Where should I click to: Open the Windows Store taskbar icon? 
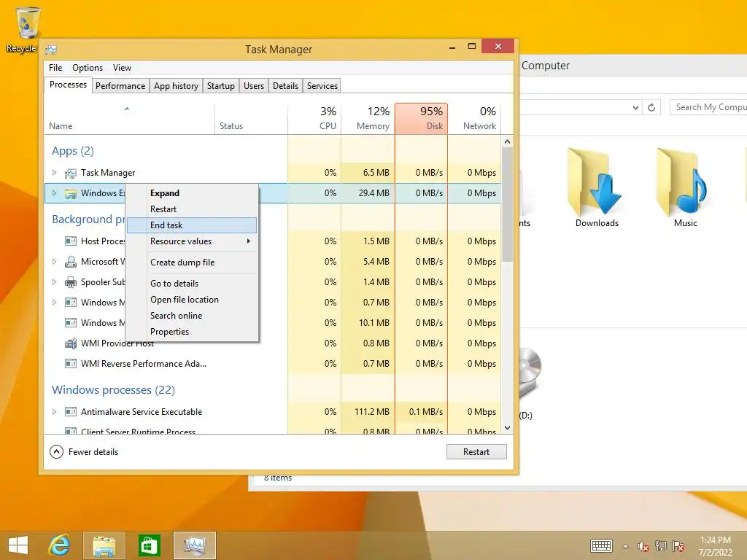149,545
